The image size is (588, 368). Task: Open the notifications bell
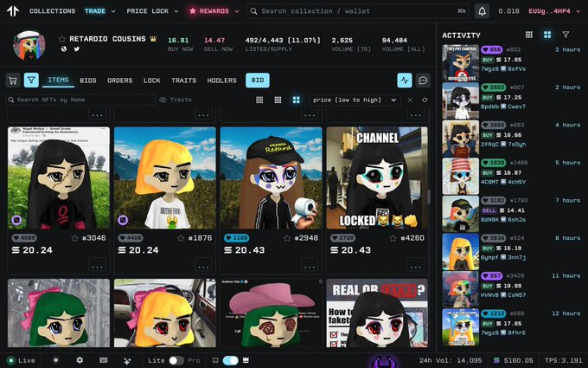pos(482,11)
